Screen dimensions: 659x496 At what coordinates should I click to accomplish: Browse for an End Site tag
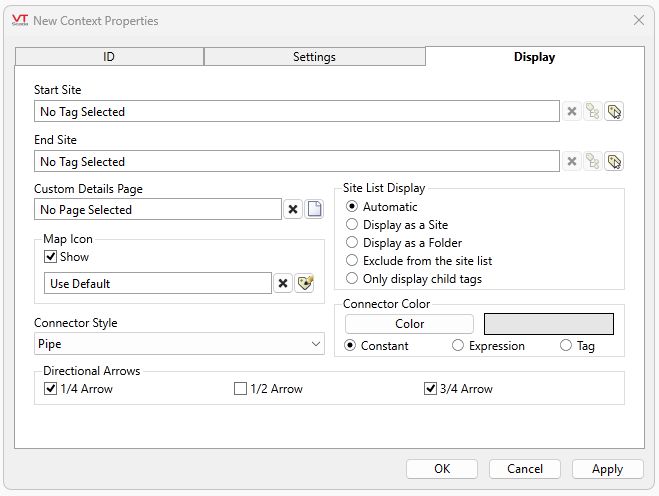click(614, 161)
